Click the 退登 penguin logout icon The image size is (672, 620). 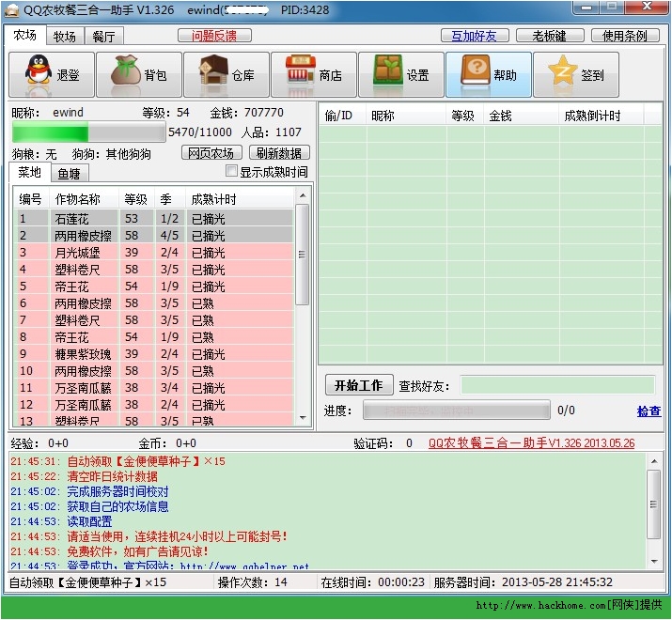52,75
